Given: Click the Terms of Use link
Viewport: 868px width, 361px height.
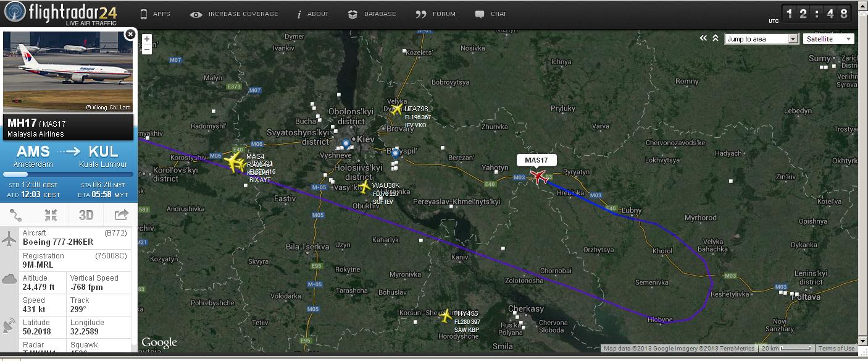Looking at the screenshot, I should pyautogui.click(x=837, y=349).
